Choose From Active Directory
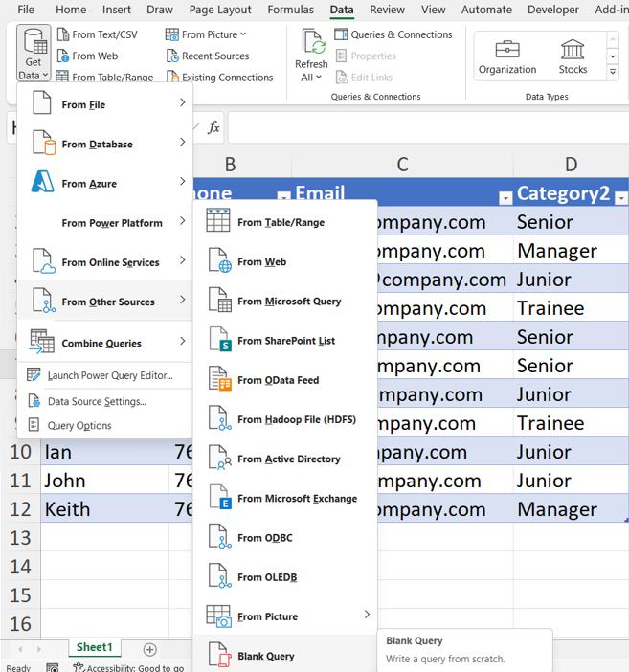This screenshot has height=672, width=629. pos(284,459)
